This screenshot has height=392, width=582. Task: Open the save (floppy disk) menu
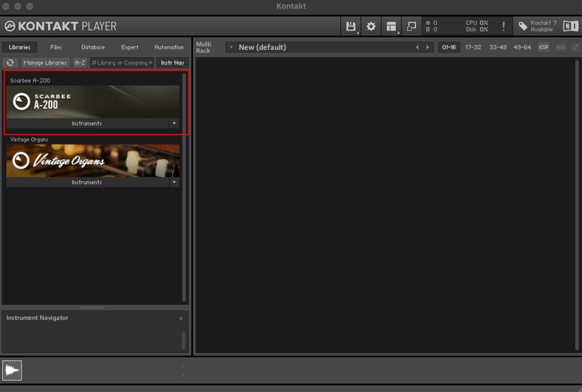tap(350, 26)
